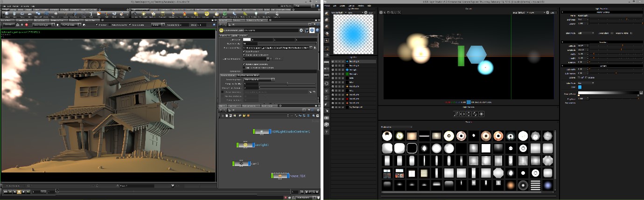This screenshot has width=644, height=200.
Task: Select the Tube tool in Houdini's Create shelf
Action: pos(14,14)
